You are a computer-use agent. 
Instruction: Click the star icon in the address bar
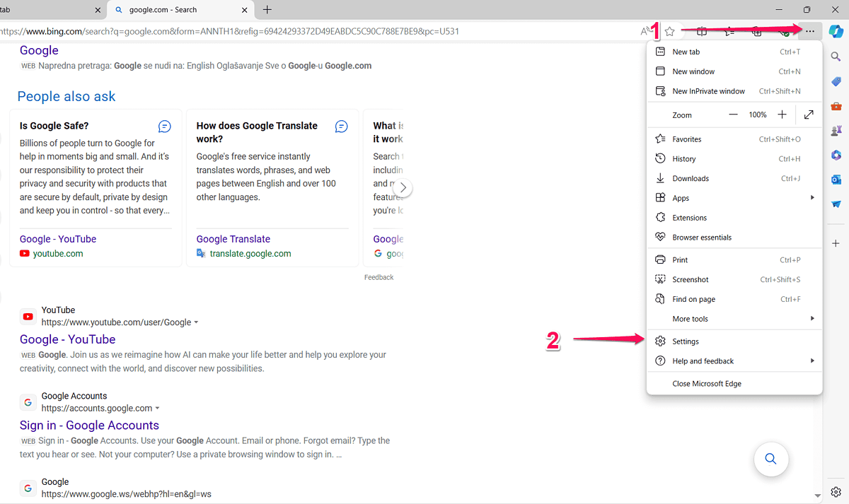(669, 32)
